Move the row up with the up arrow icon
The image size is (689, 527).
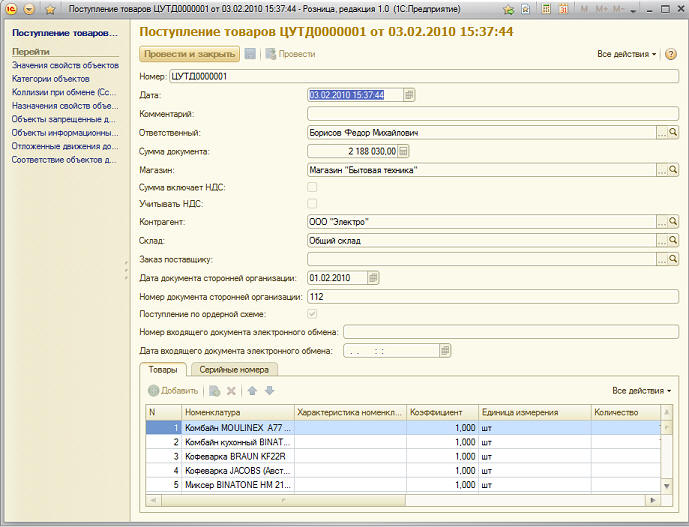[252, 390]
